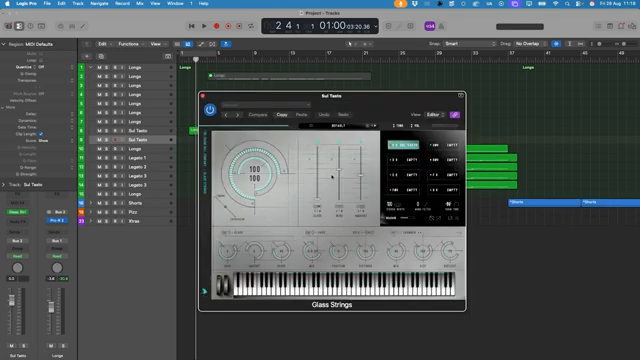The height and width of the screenshot is (360, 640).
Task: Record-enable the Legato 2 track
Action: pos(115,167)
